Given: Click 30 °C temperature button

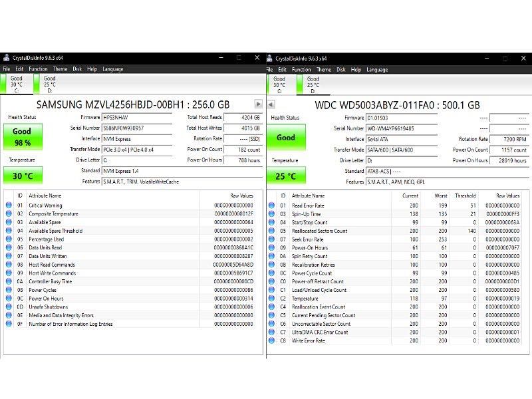Looking at the screenshot, I should 23,176.
